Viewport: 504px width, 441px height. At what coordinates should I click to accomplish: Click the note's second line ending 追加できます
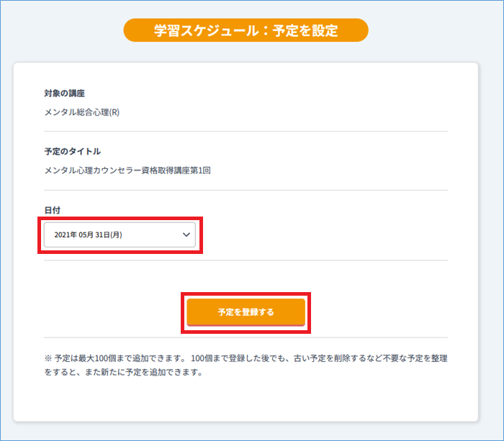point(123,372)
